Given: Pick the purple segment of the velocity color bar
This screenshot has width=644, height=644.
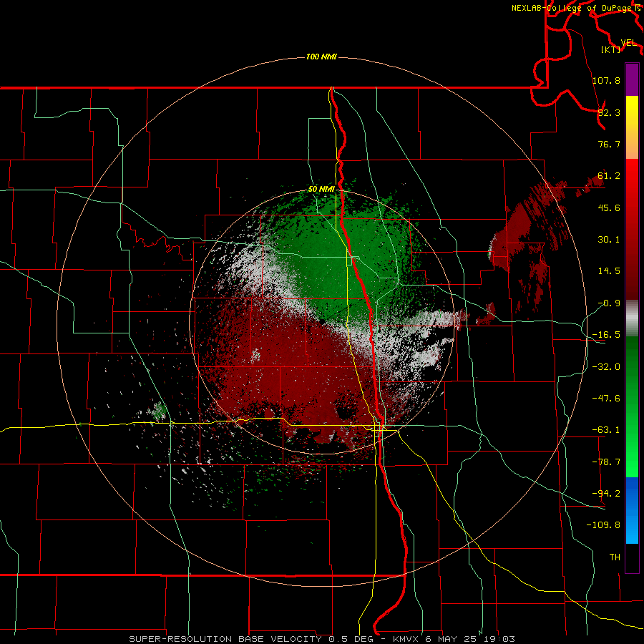Looking at the screenshot, I should 632,80.
